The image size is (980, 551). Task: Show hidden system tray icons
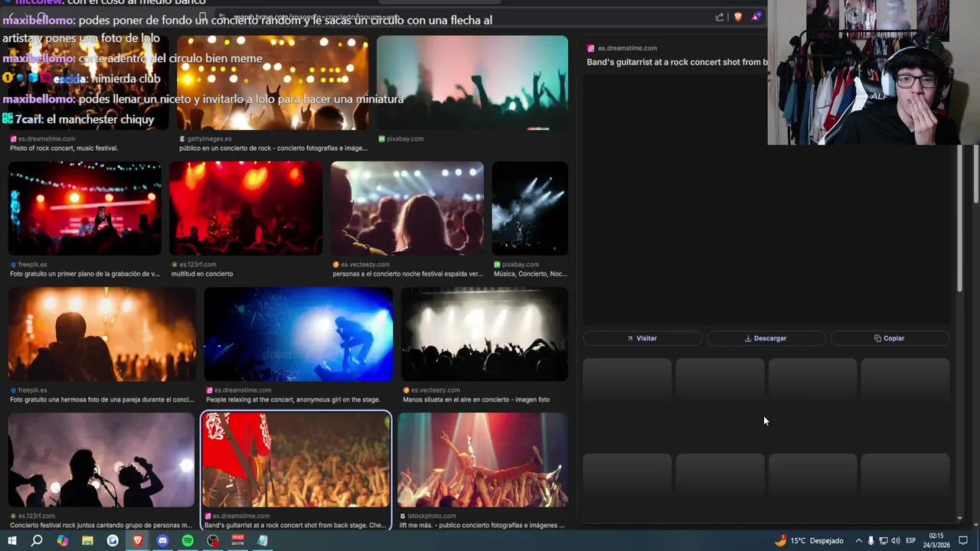pyautogui.click(x=858, y=540)
